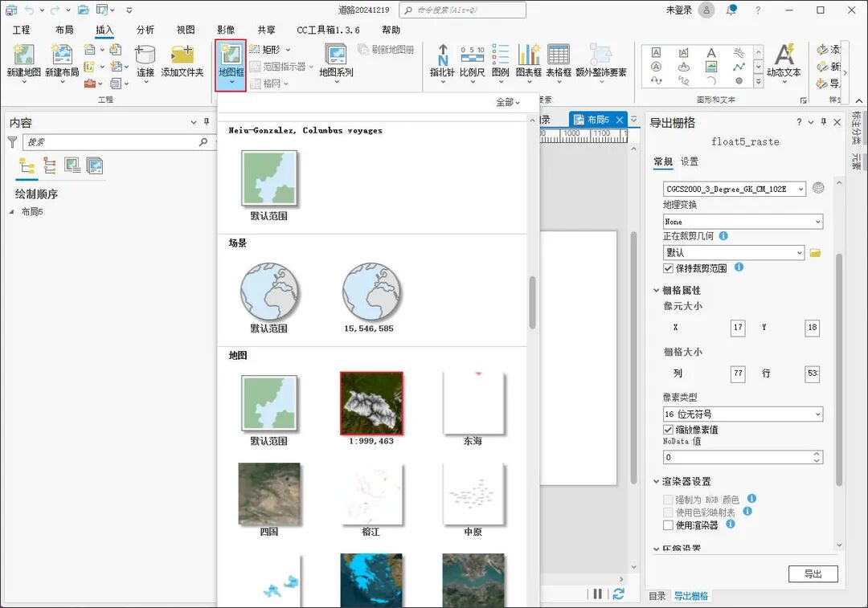Select the 东海 map thumbnail

click(473, 403)
